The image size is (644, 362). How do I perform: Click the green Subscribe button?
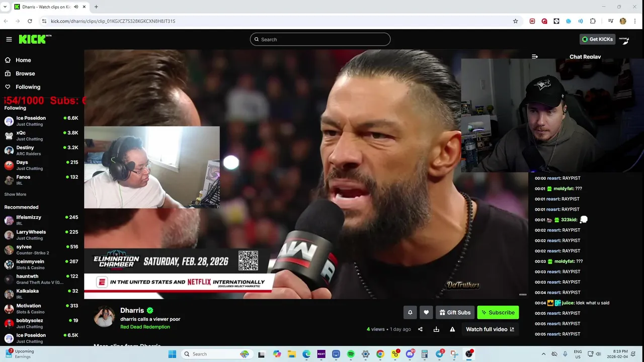point(498,312)
